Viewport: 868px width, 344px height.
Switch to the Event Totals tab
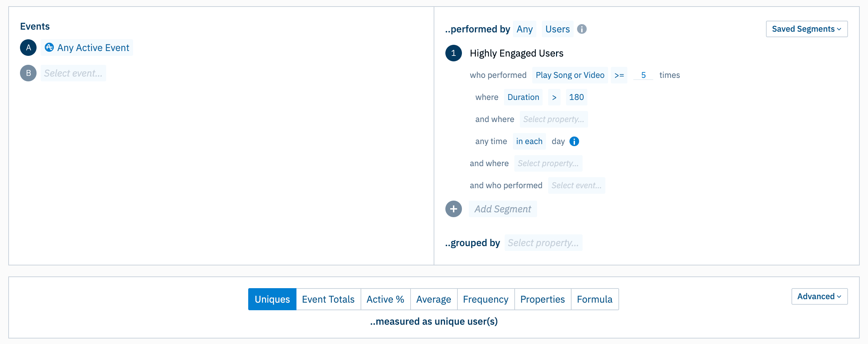pos(328,299)
